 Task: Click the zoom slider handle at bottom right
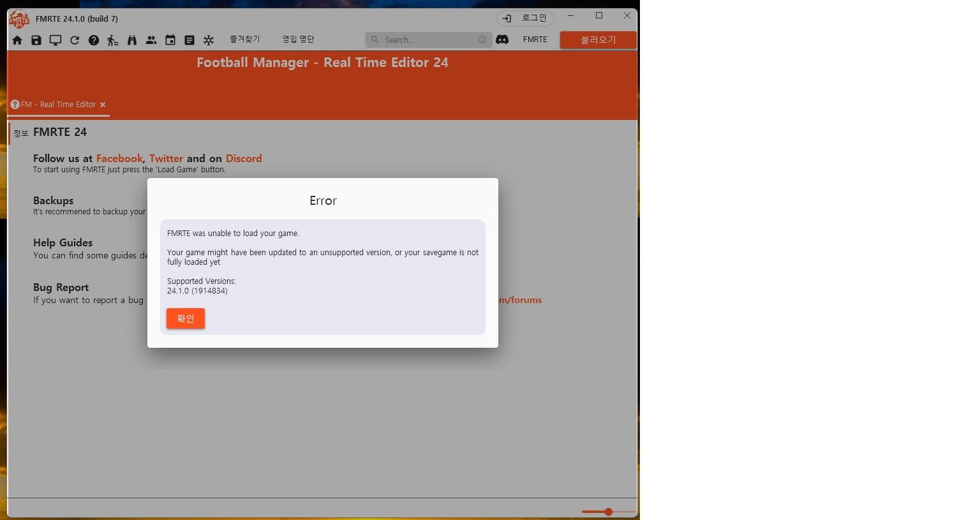click(x=609, y=512)
